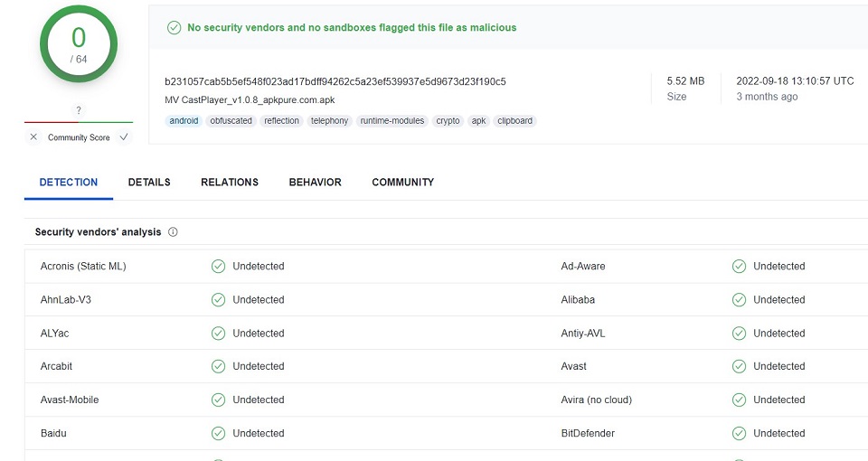
Task: Open the BEHAVIOR tab
Action: (315, 182)
